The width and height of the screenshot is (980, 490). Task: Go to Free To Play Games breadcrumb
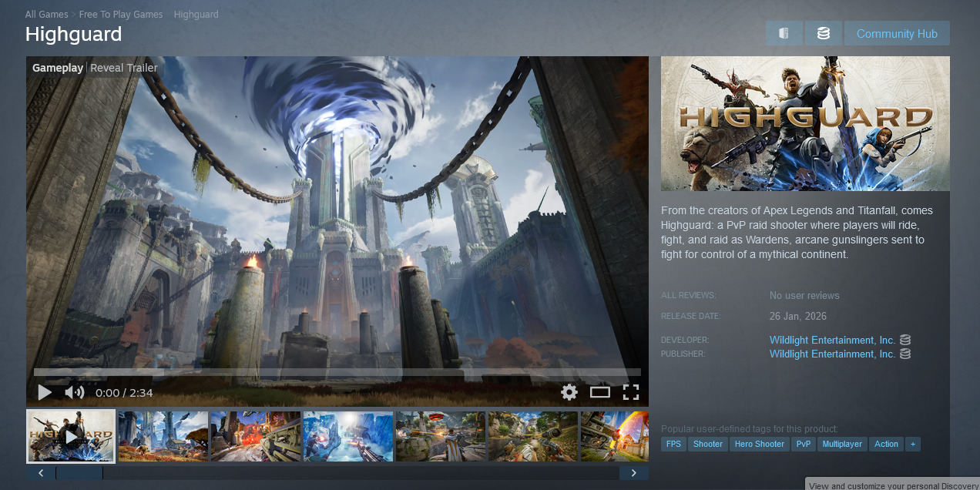121,15
